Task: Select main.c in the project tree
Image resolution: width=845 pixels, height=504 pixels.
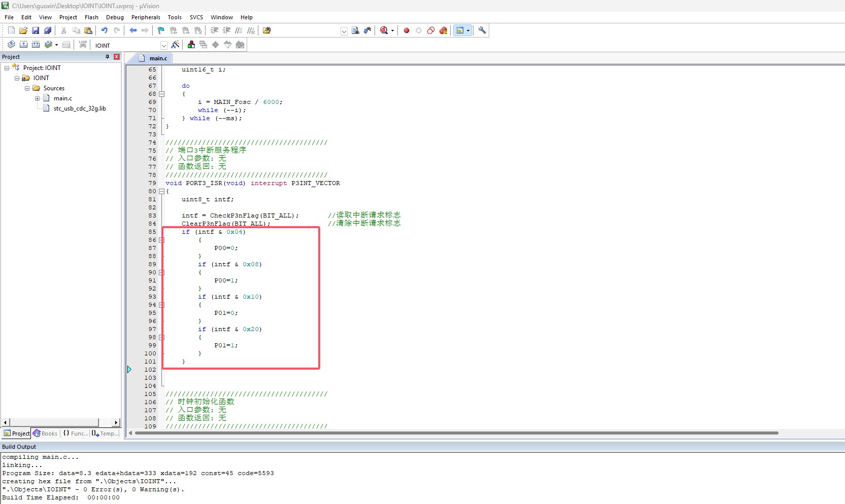Action: point(63,98)
